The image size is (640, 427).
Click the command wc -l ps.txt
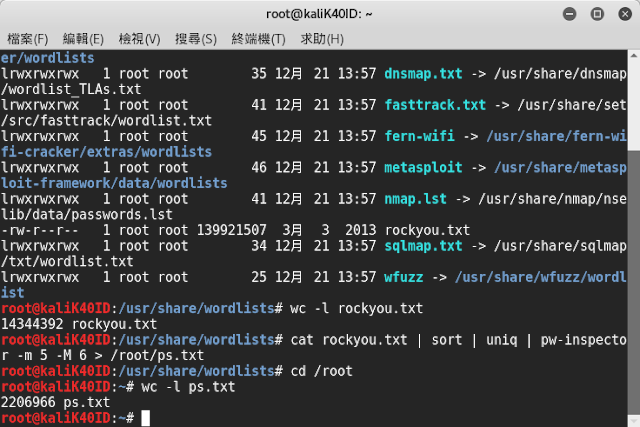[x=188, y=387]
